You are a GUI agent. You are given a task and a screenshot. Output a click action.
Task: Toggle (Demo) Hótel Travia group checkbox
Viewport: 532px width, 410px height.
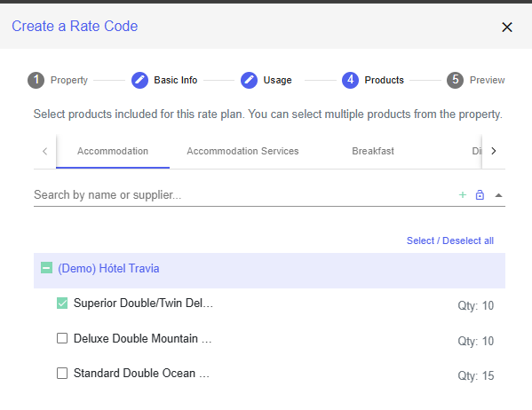(x=46, y=268)
